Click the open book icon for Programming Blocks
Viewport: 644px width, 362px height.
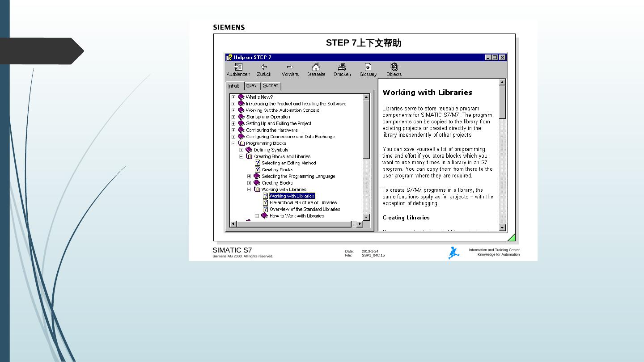(241, 143)
